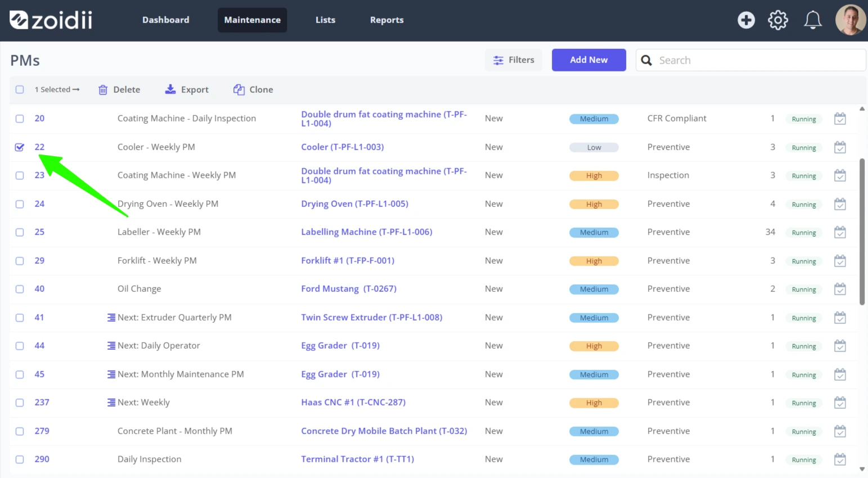Viewport: 868px width, 478px height.
Task: Open calendar icon for PM 25 row
Action: click(x=840, y=232)
